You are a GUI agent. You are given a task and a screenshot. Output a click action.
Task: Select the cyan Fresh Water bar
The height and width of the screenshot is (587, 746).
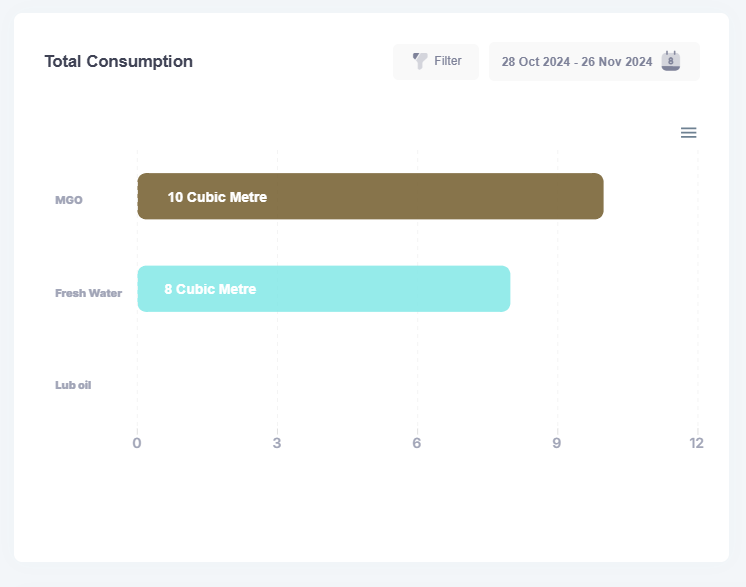380,289
